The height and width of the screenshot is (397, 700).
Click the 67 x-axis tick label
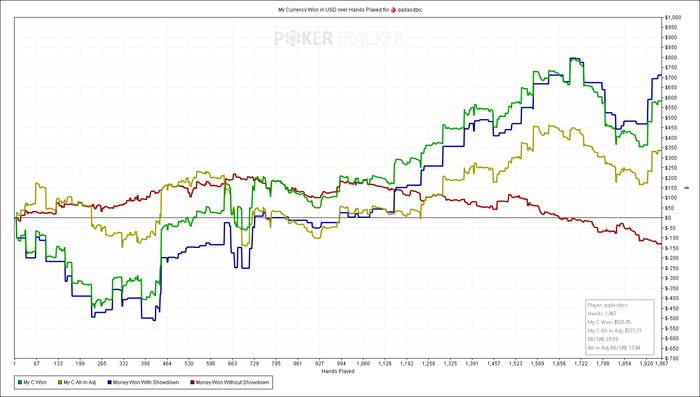pyautogui.click(x=37, y=364)
